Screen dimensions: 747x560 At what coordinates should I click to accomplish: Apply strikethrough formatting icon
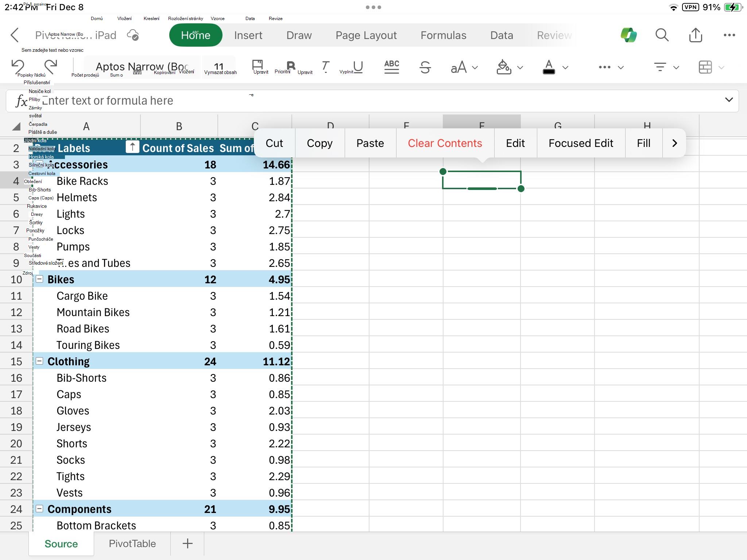(425, 67)
